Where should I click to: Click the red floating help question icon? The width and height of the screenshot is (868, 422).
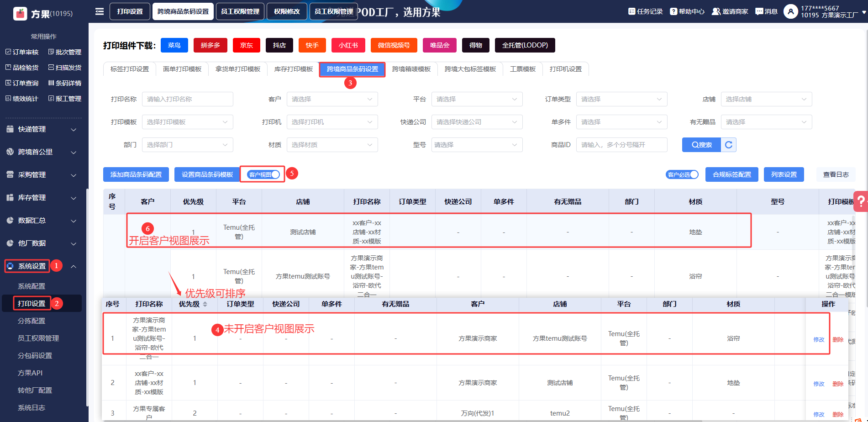(x=861, y=201)
